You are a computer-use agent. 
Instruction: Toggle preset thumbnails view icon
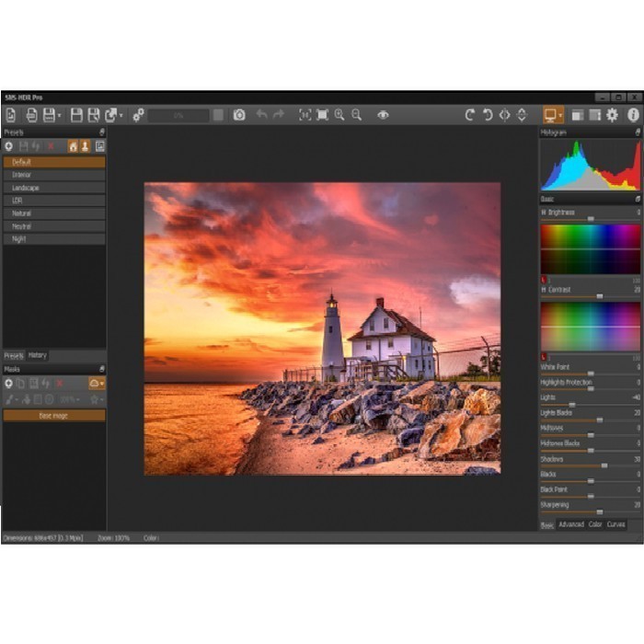pos(99,146)
